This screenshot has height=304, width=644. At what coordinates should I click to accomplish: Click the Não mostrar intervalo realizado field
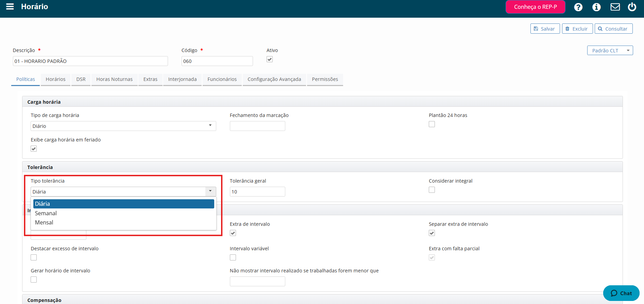point(257,281)
